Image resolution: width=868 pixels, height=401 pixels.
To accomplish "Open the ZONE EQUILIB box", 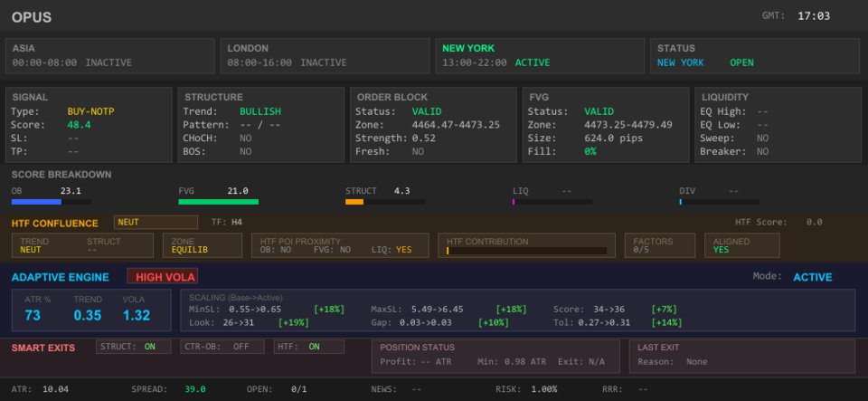I will click(203, 245).
